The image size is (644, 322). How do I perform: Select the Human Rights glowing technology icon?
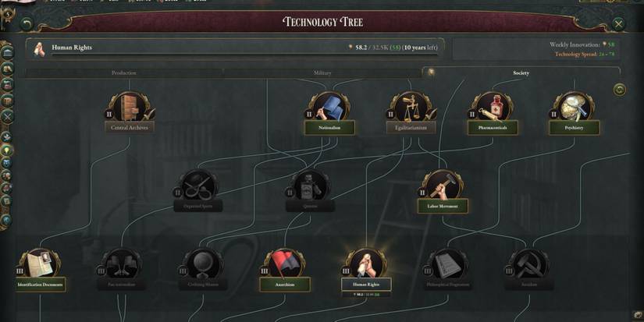pos(366,264)
